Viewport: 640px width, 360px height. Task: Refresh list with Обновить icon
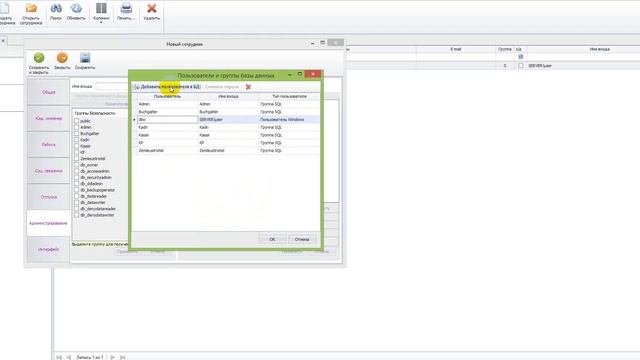[x=76, y=12]
